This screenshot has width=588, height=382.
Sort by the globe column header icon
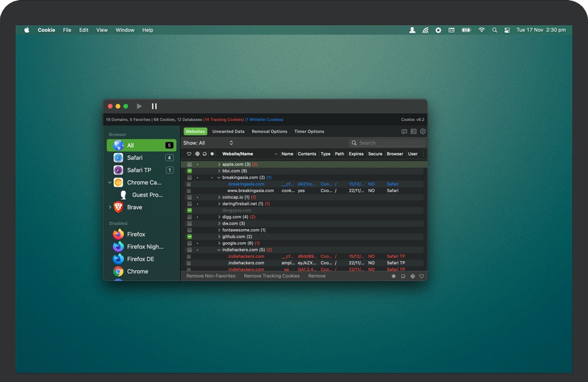197,154
